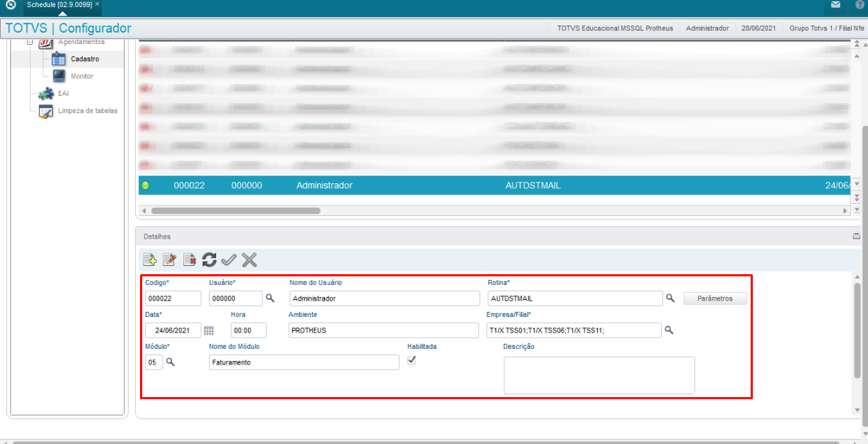The width and height of the screenshot is (868, 444).
Task: Select Cadastro in the tree
Action: tap(85, 59)
